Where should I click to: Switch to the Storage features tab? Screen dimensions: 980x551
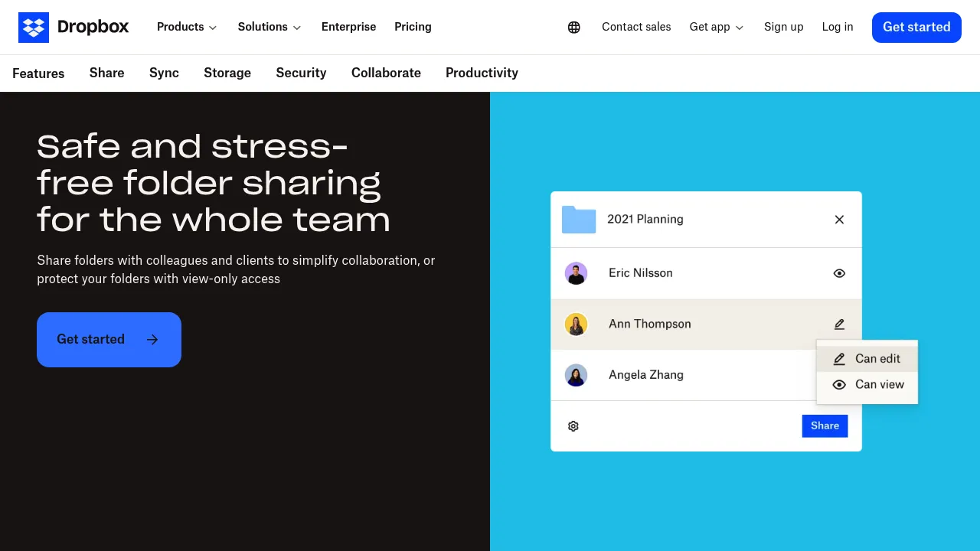coord(227,73)
